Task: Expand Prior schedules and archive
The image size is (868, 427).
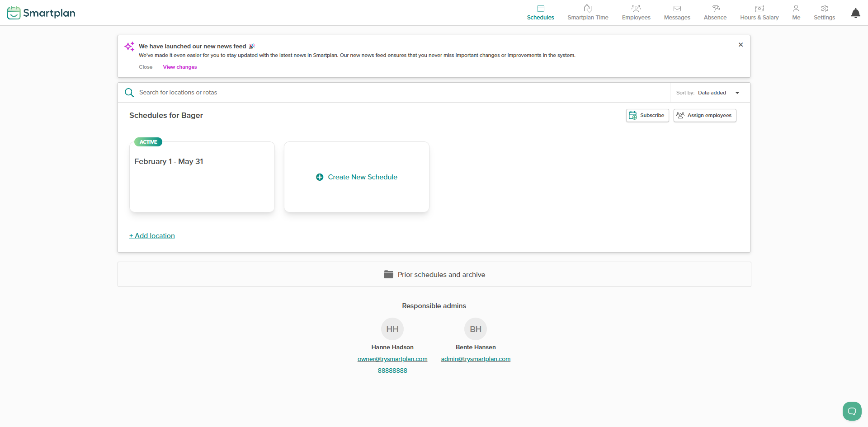Action: pos(434,274)
